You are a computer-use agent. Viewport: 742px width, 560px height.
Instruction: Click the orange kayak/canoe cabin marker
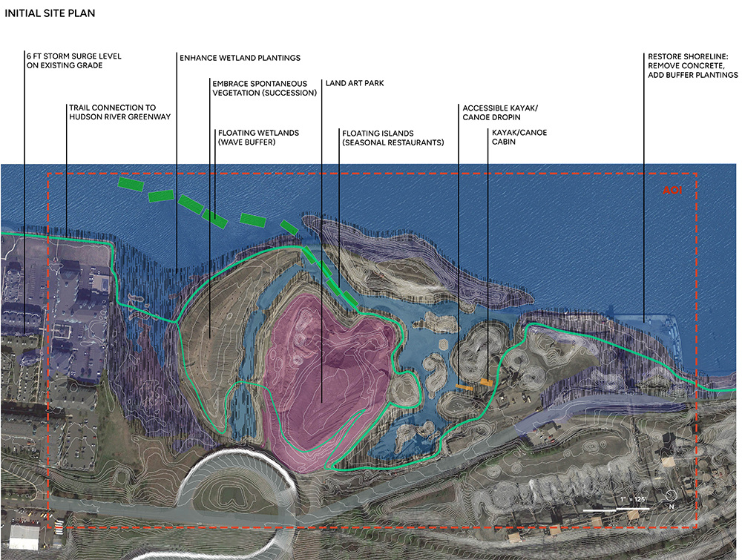(487, 382)
